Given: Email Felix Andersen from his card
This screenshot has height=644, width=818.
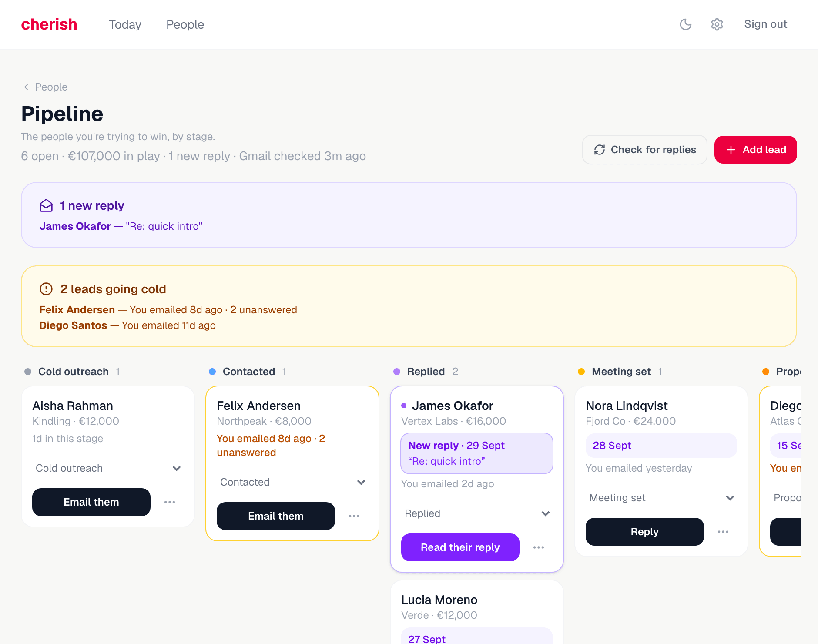Looking at the screenshot, I should pos(276,516).
